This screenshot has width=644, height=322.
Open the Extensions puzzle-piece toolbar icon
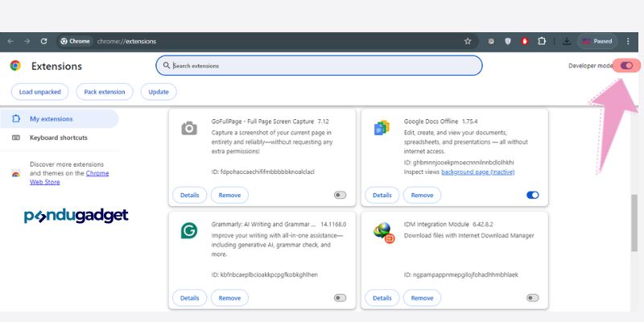pyautogui.click(x=542, y=41)
